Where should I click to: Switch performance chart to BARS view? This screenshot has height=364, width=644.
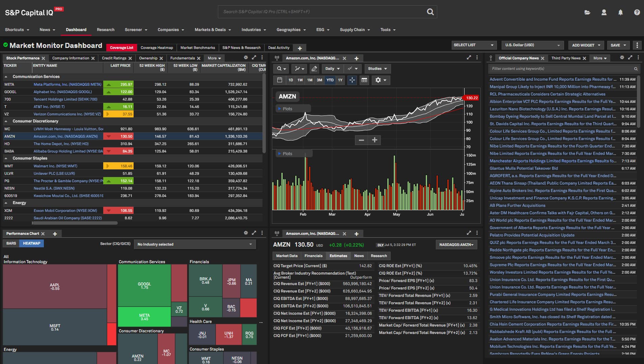coord(11,243)
